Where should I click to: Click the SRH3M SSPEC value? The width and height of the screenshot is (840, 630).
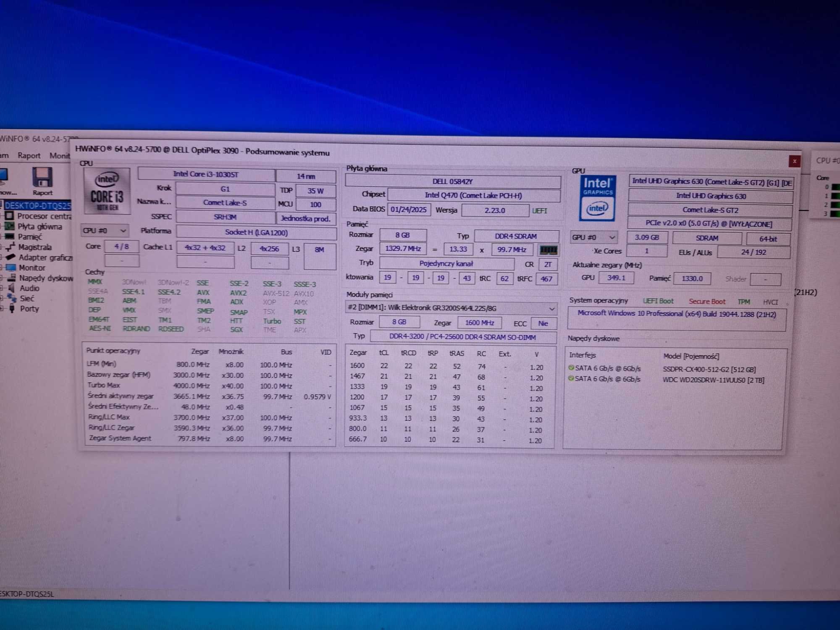pyautogui.click(x=225, y=217)
